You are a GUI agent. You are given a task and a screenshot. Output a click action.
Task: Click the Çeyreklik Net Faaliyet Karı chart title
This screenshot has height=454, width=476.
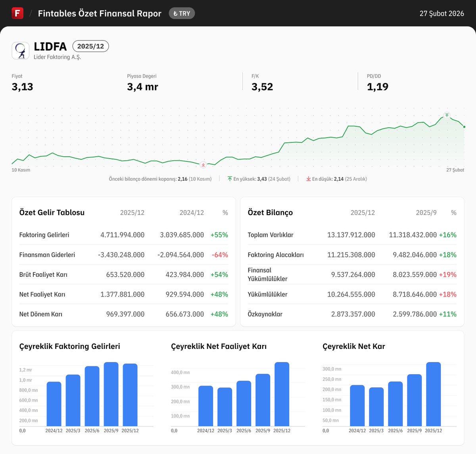click(x=219, y=346)
